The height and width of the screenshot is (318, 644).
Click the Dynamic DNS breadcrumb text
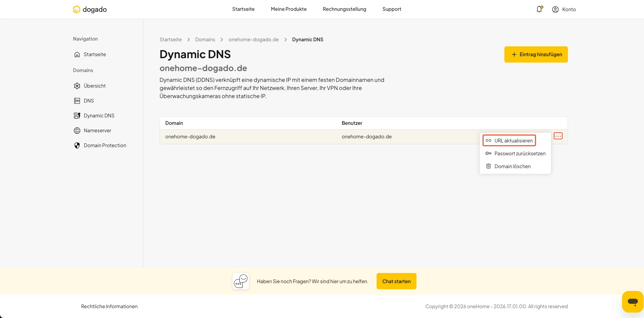[x=308, y=40]
